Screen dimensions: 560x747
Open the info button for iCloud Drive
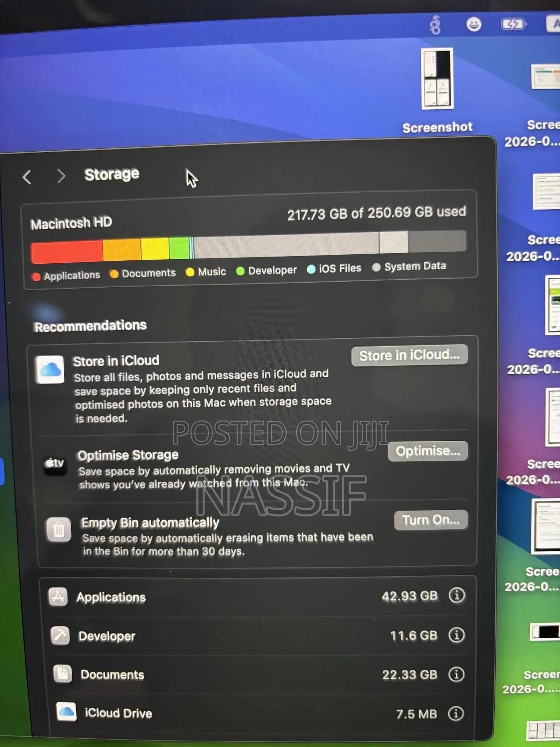456,713
